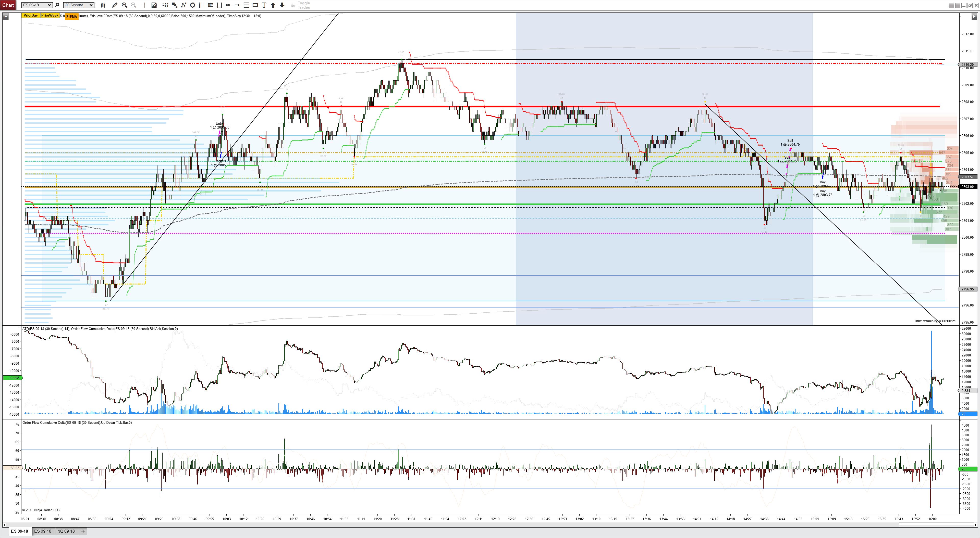
Task: Open the data series grid icon
Action: pyautogui.click(x=165, y=5)
